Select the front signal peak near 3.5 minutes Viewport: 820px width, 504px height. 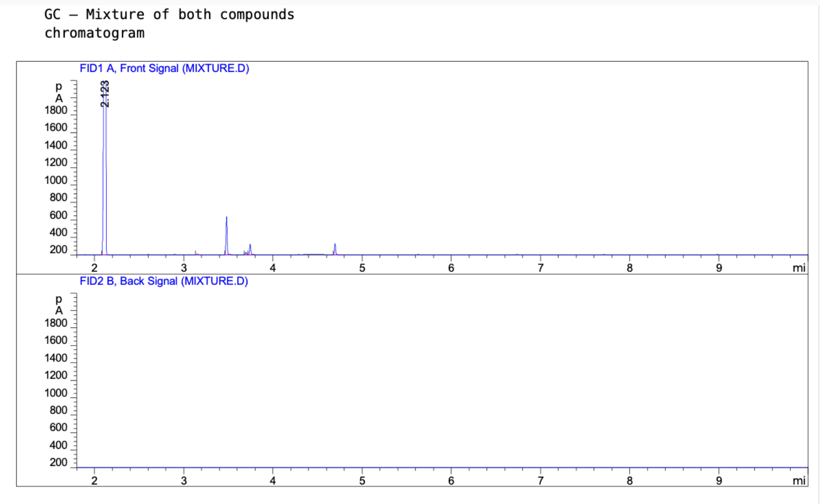[x=226, y=236]
